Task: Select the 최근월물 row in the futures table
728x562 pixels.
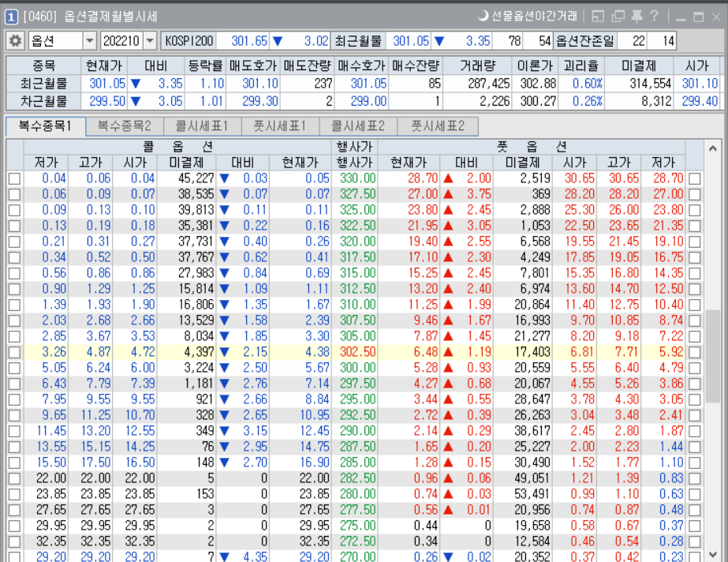Action: tap(362, 84)
